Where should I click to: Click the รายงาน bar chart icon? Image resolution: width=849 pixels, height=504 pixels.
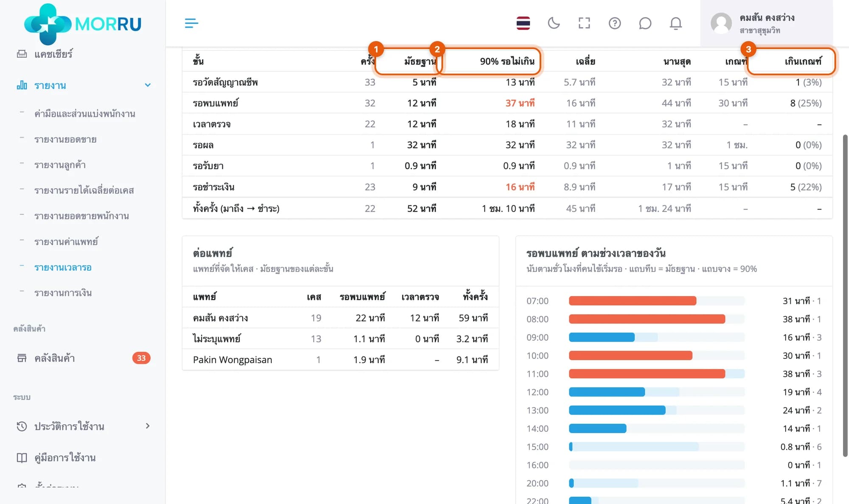(22, 85)
